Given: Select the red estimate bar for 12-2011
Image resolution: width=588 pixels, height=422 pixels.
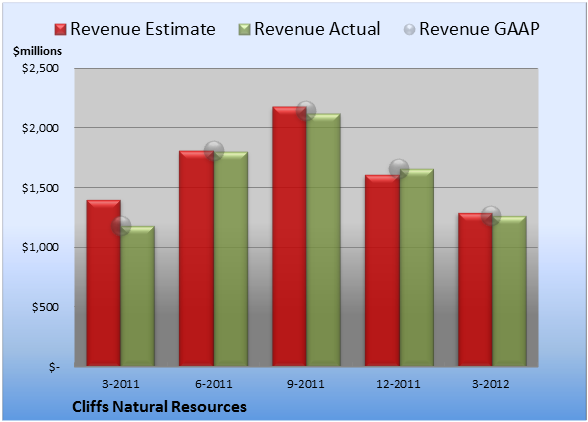Looking at the screenshot, I should click(x=382, y=270).
